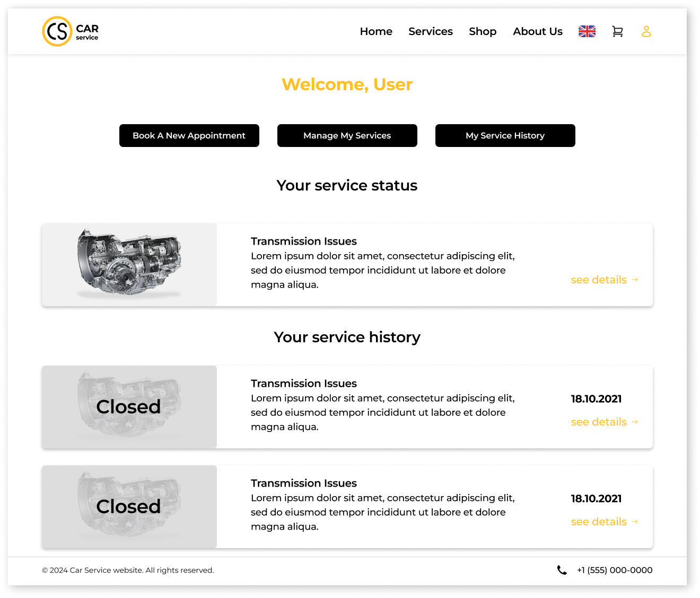Image resolution: width=700 pixels, height=598 pixels.
Task: Open the My Service History button
Action: click(x=505, y=135)
